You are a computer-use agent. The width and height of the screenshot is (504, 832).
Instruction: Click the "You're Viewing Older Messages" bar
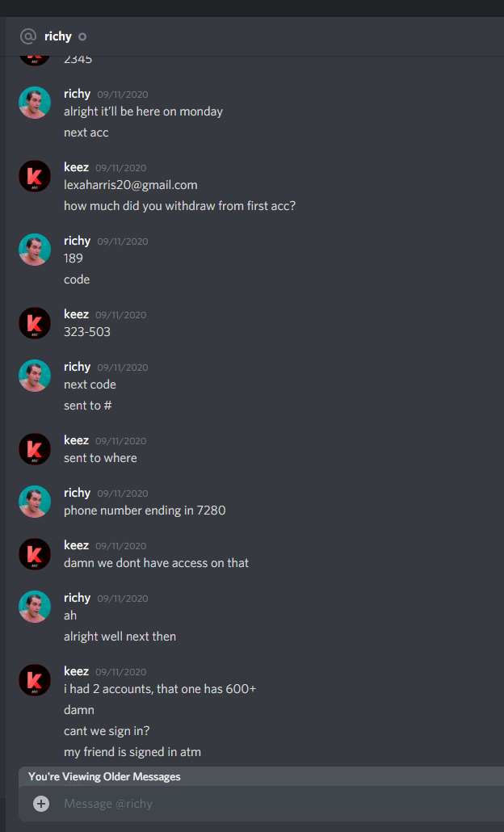coord(261,776)
